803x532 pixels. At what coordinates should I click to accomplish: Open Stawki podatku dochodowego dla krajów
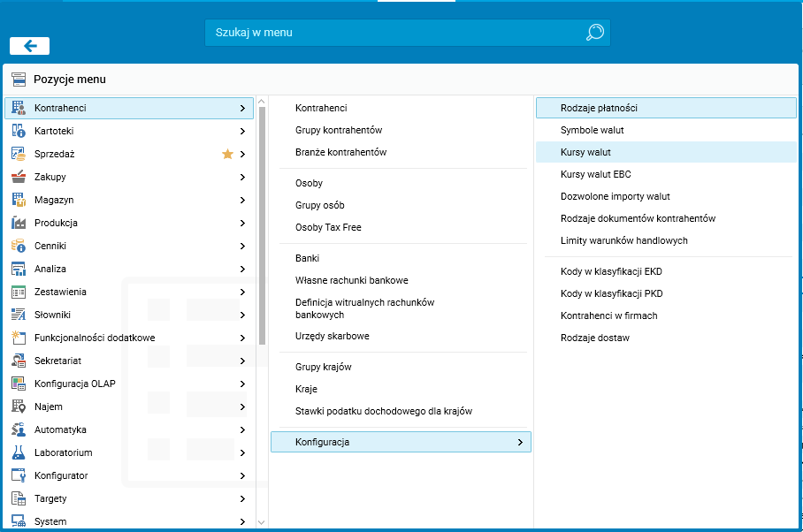tap(384, 411)
